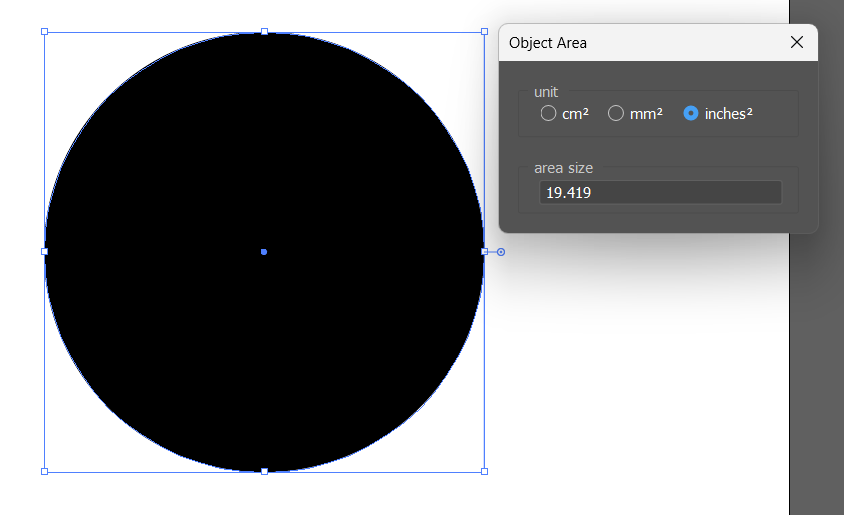The height and width of the screenshot is (515, 844).
Task: Click the Object Area title bar
Action: [x=658, y=43]
